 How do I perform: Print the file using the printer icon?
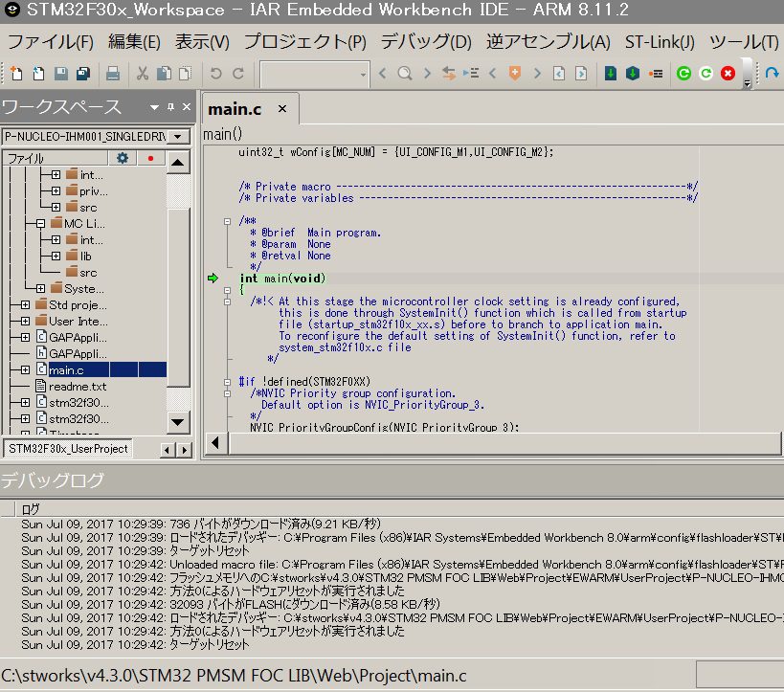pos(113,74)
